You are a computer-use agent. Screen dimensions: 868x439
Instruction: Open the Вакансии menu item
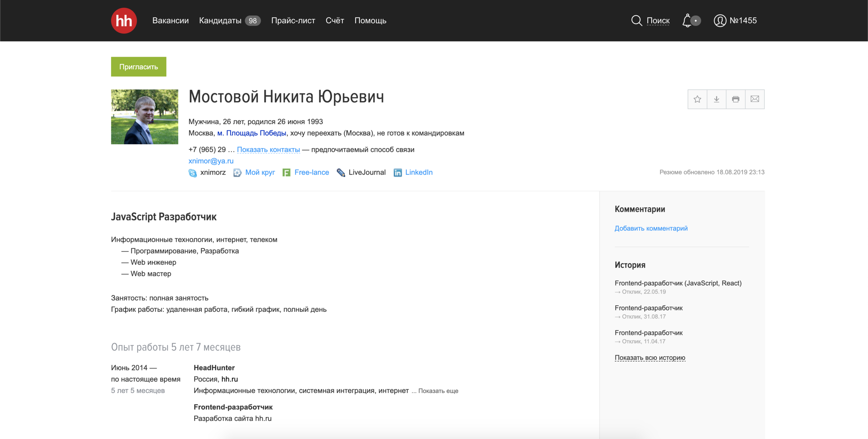[x=170, y=21]
